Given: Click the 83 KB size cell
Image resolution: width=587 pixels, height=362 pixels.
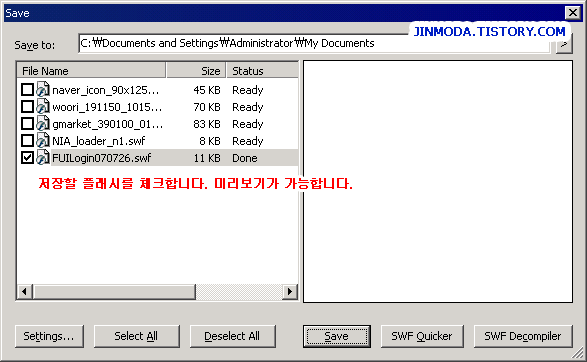Looking at the screenshot, I should [207, 124].
